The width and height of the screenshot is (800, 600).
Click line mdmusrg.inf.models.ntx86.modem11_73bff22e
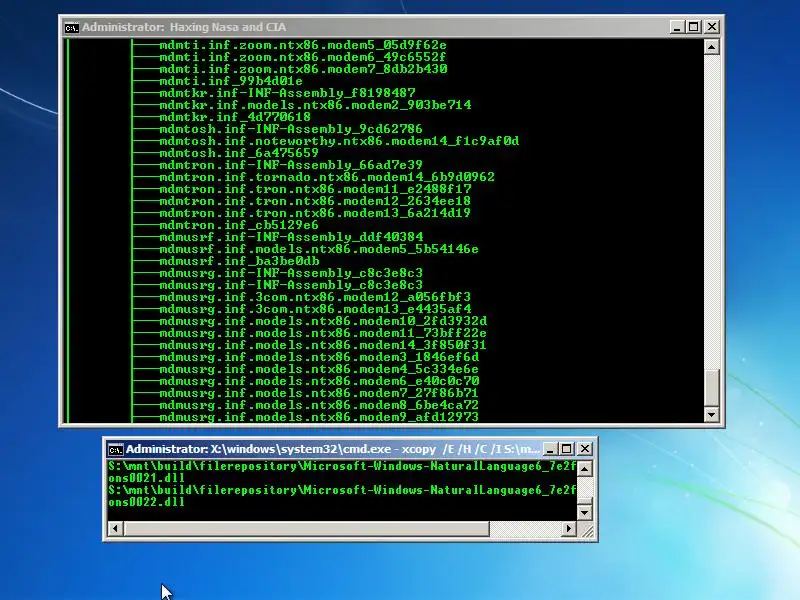click(323, 333)
